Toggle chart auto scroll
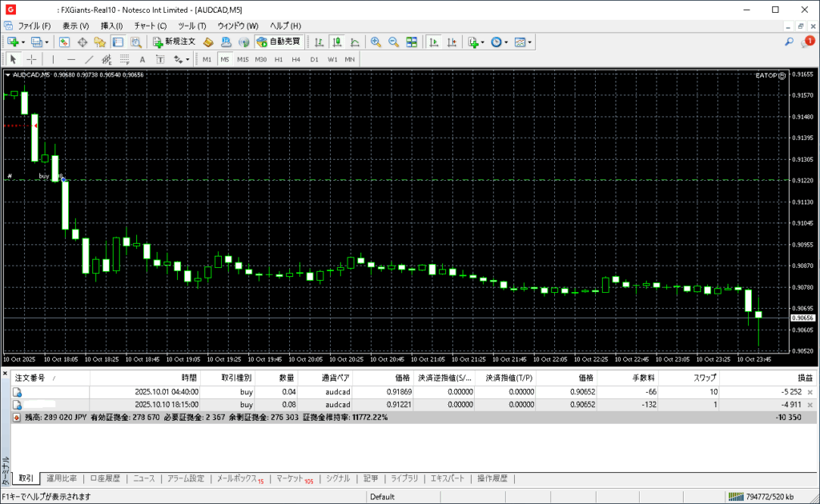Viewport: 820px width, 504px height. click(x=434, y=42)
